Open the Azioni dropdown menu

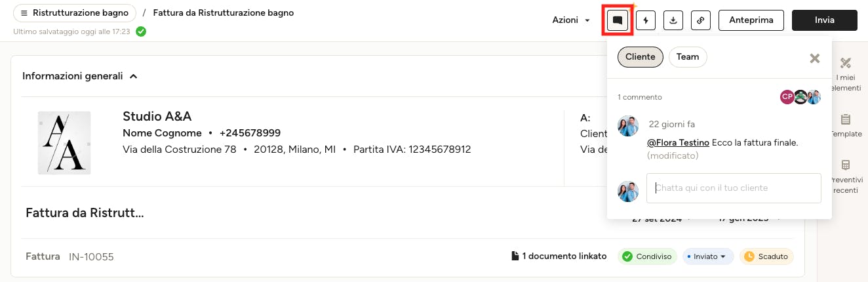(x=571, y=20)
